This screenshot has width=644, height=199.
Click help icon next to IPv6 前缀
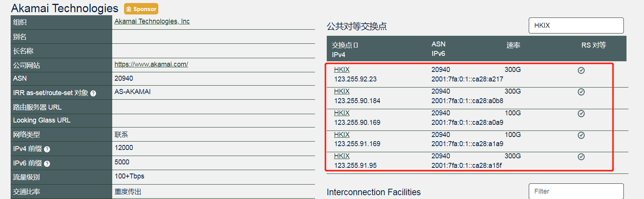pos(47,164)
